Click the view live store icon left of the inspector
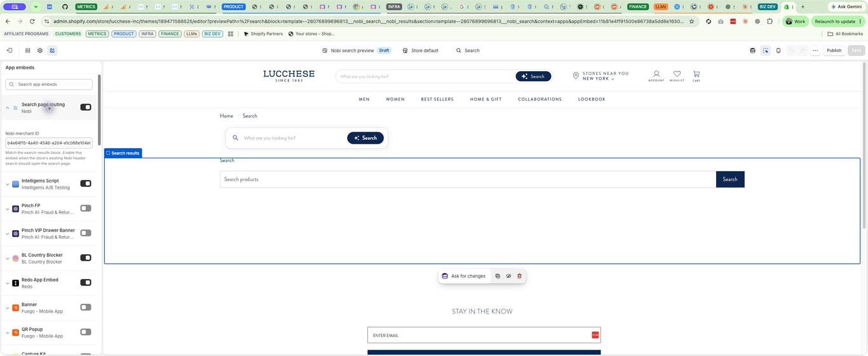Image resolution: width=868 pixels, height=356 pixels. 753,50
